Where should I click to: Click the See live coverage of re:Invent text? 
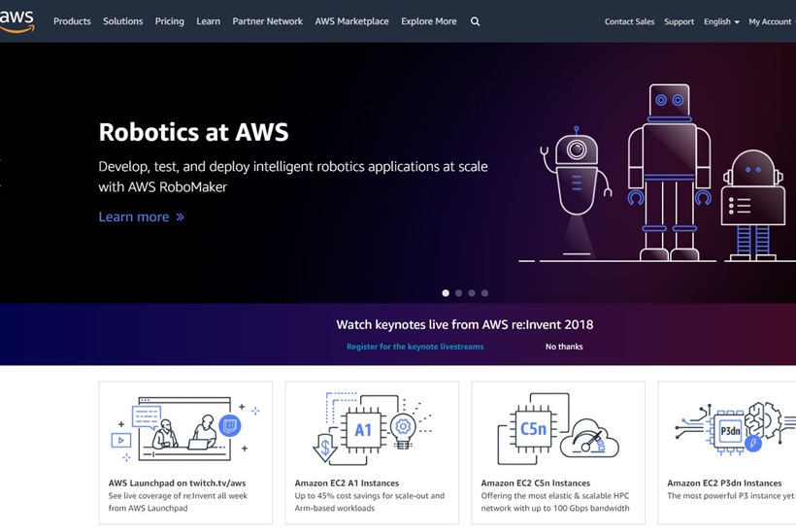tap(178, 502)
